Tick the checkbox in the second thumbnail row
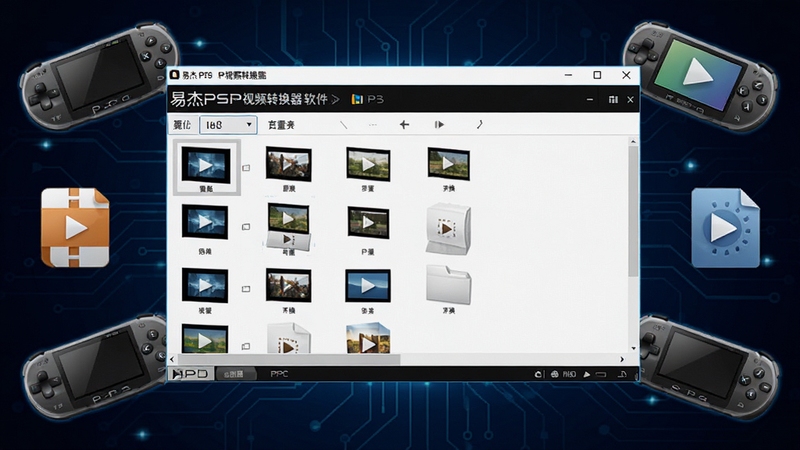800x450 pixels. 246,227
